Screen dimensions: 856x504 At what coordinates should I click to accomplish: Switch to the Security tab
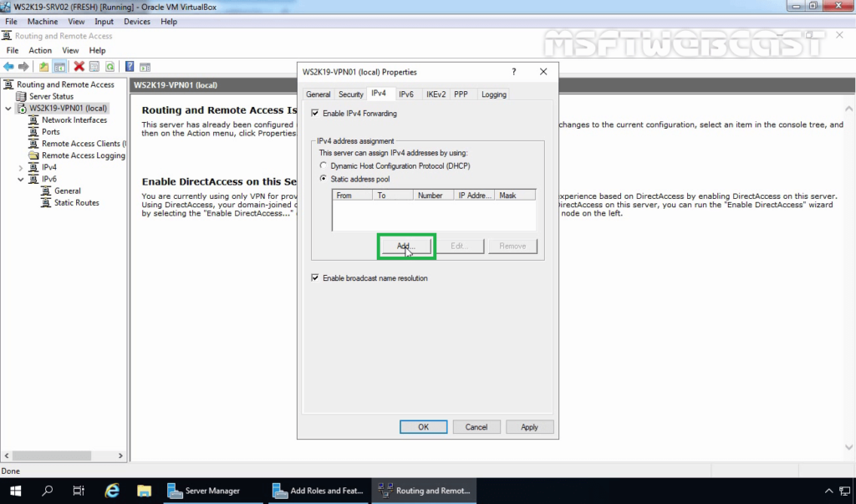click(350, 94)
